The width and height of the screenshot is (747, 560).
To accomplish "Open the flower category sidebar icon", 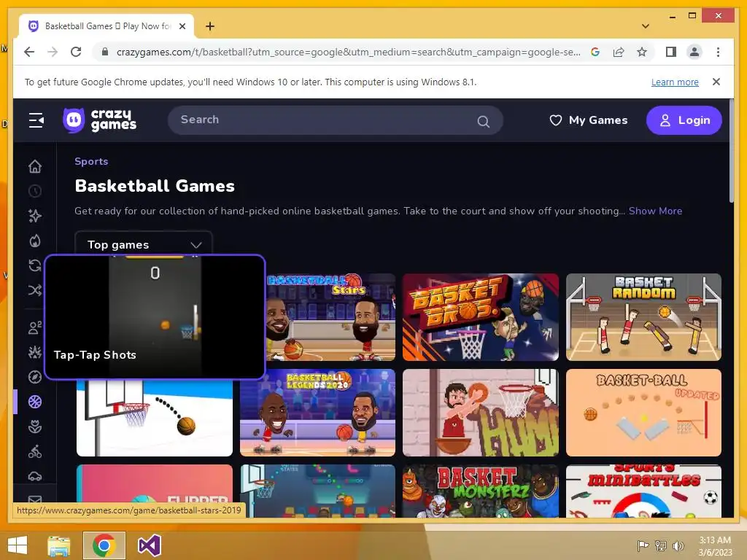I will click(35, 427).
